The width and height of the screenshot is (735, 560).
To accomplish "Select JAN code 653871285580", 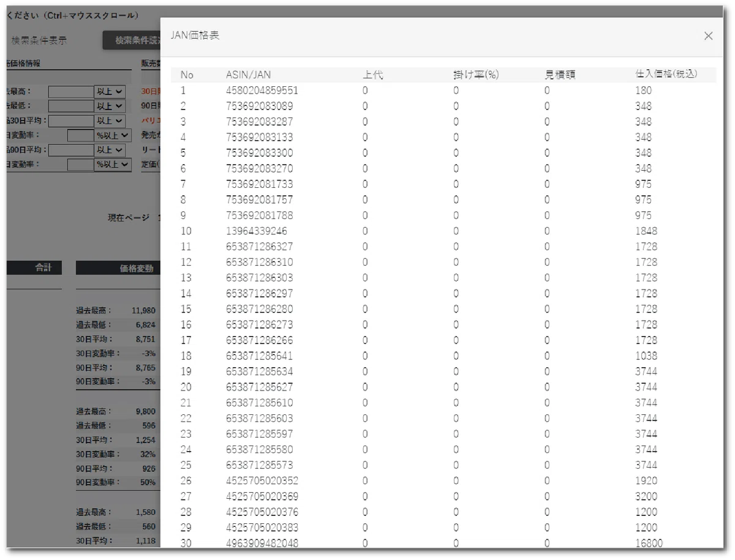I will (x=259, y=449).
